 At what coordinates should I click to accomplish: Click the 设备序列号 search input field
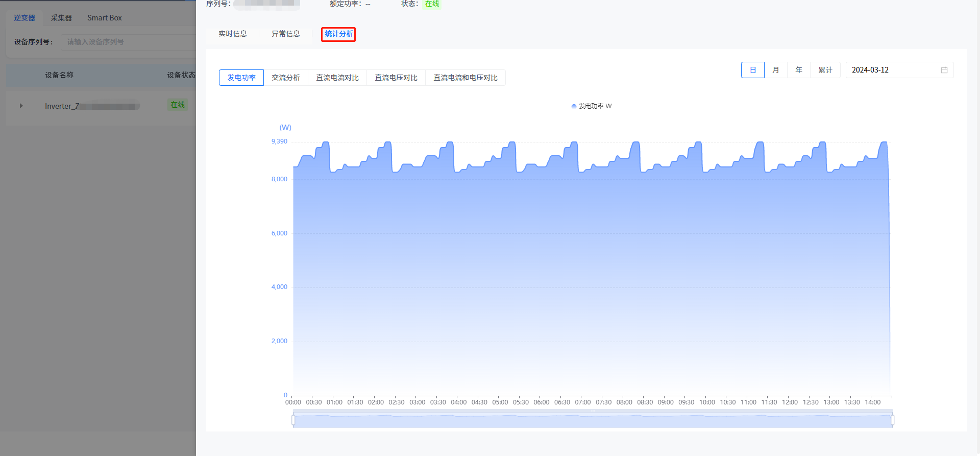(x=128, y=42)
